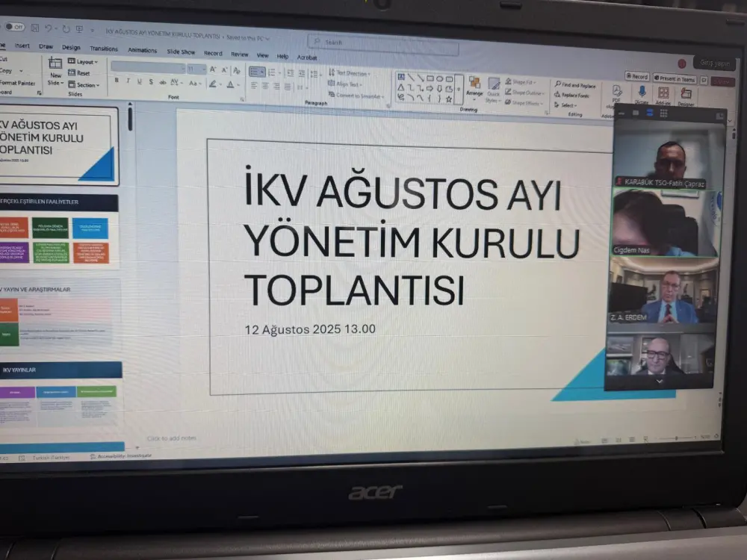747x560 pixels.
Task: Click the New Slide icon
Action: (x=55, y=63)
